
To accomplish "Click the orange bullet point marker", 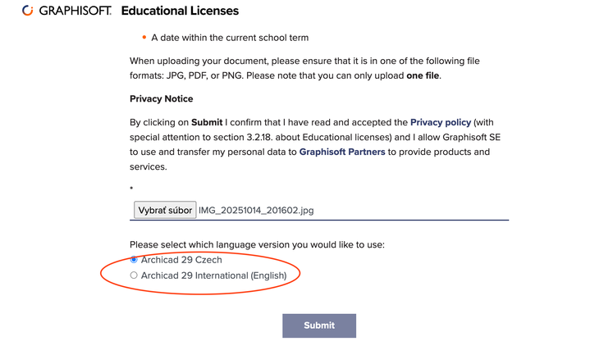I will pyautogui.click(x=144, y=38).
